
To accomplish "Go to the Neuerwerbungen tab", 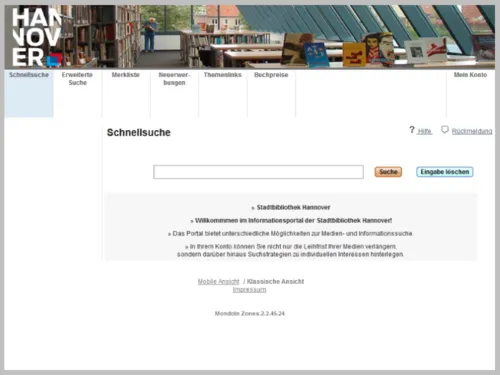I will pos(174,79).
